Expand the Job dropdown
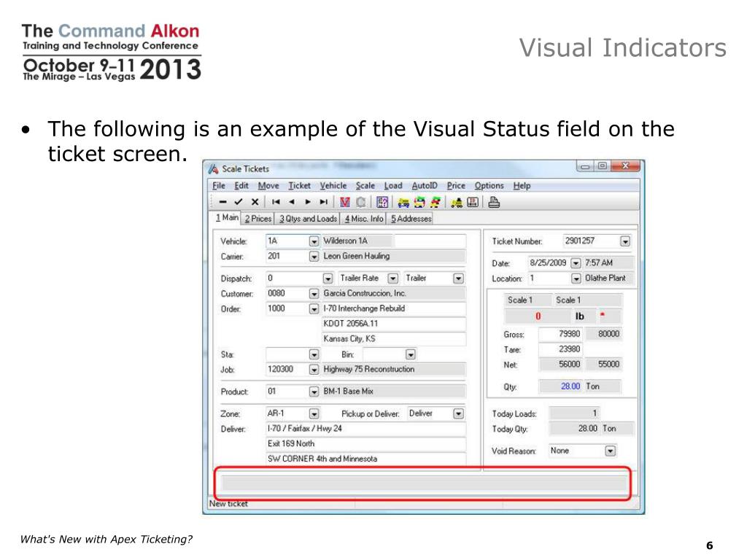The height and width of the screenshot is (560, 747). click(314, 370)
